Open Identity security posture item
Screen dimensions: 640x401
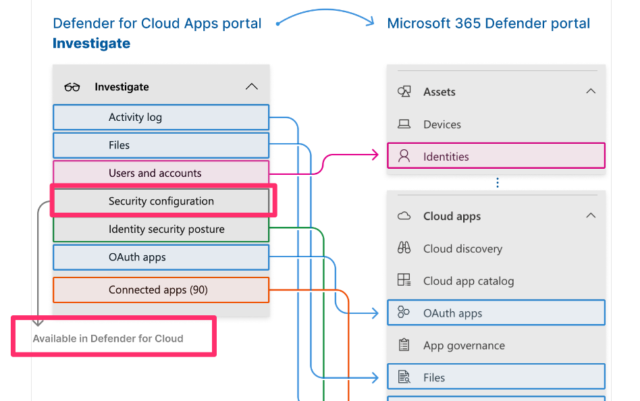(x=161, y=229)
